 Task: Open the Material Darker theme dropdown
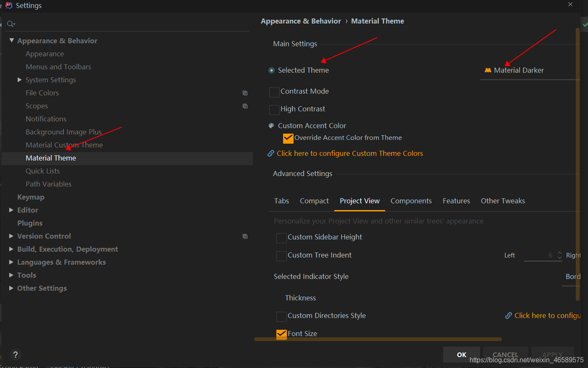(530, 71)
